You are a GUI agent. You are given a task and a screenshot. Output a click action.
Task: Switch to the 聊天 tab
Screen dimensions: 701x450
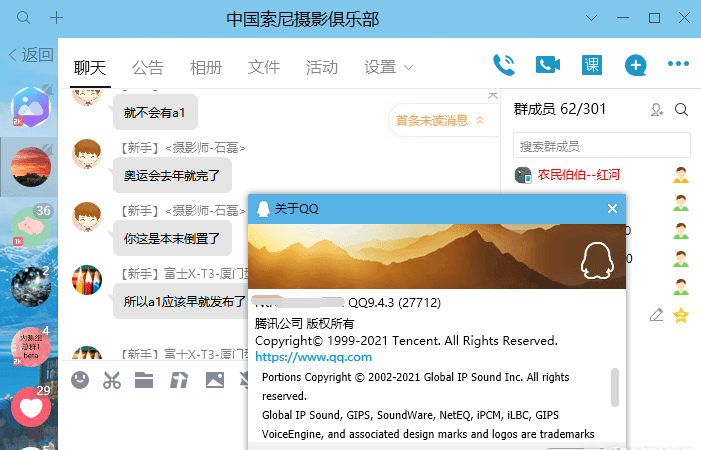[x=90, y=68]
